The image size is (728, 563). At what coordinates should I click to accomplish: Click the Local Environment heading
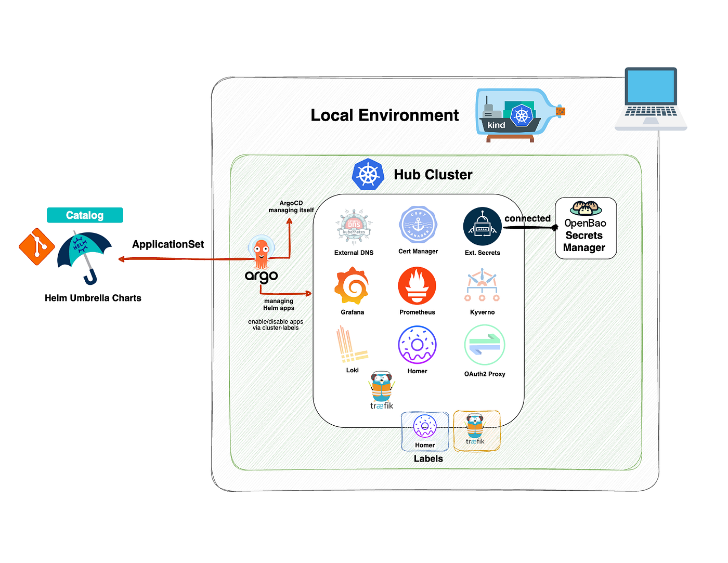385,115
